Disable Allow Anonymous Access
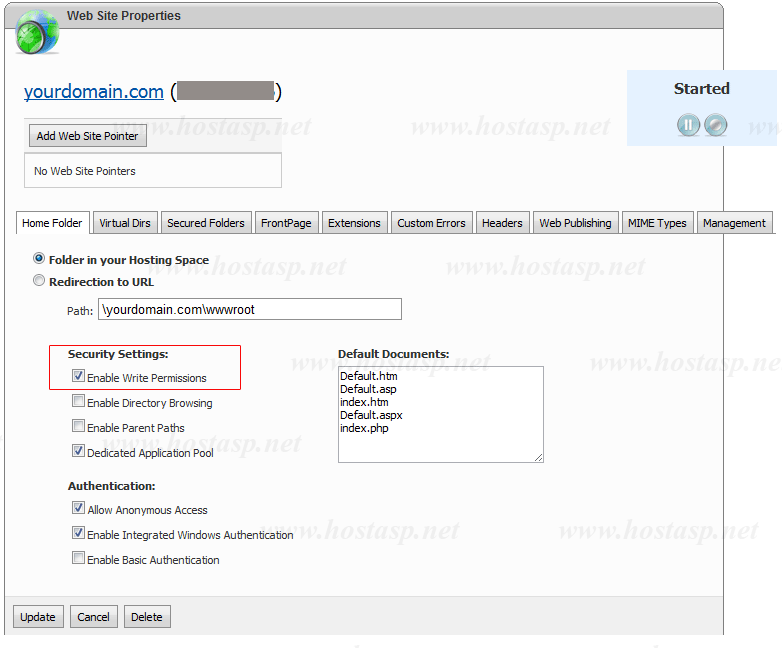This screenshot has height=648, width=782. pyautogui.click(x=78, y=509)
